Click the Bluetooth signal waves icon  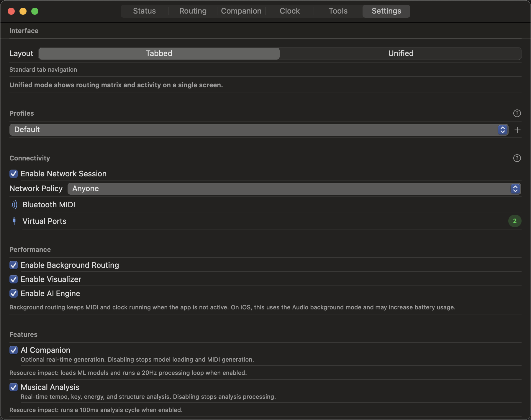pyautogui.click(x=14, y=204)
